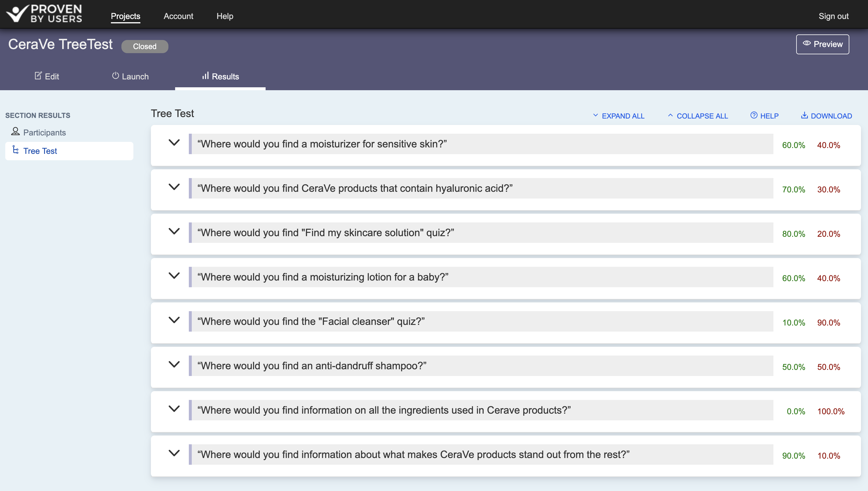Click the 10.0% success value, Facial cleanser row
868x491 pixels.
(794, 323)
